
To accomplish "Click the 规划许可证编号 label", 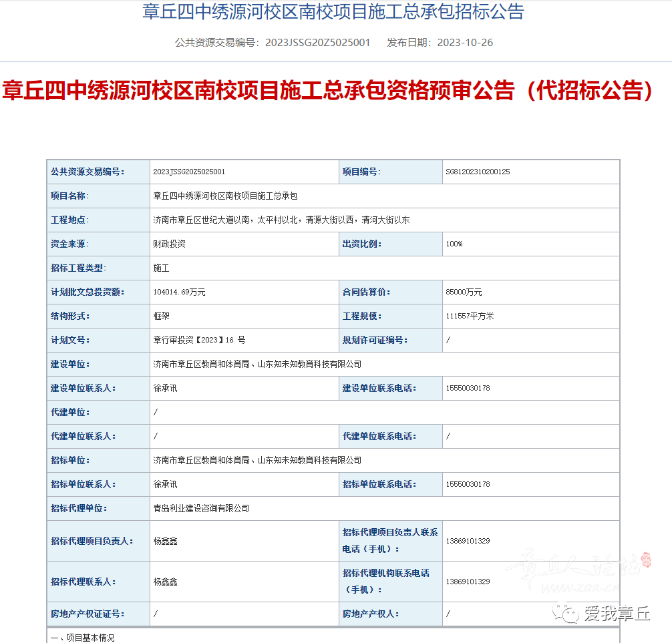I will (375, 340).
